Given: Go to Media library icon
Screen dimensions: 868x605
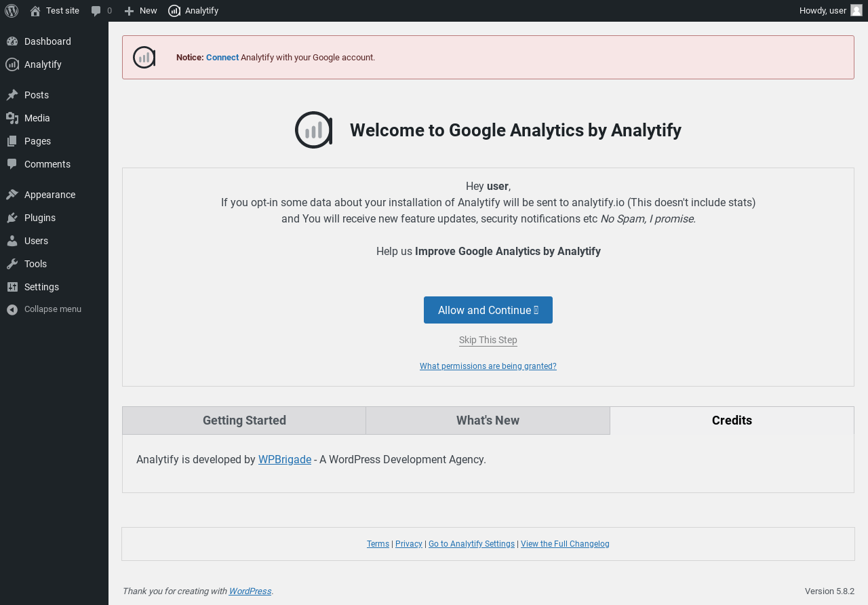Looking at the screenshot, I should coord(12,118).
